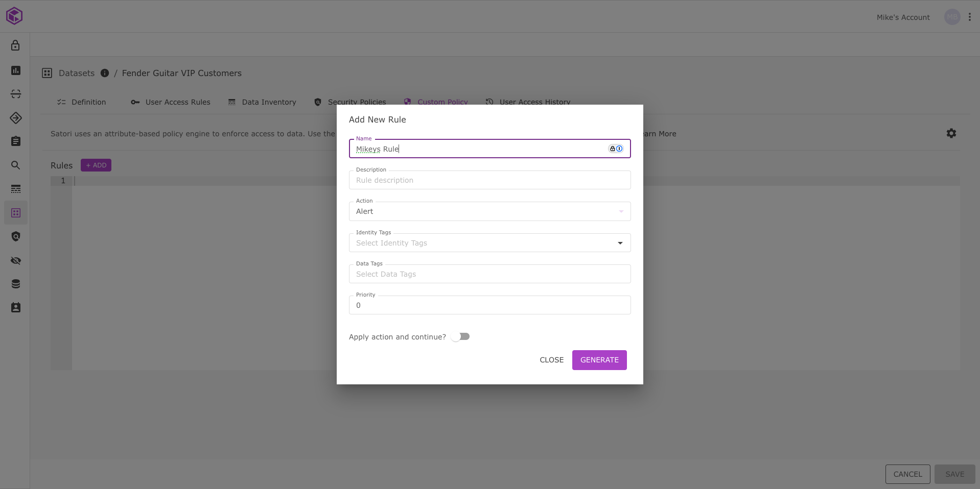Screen dimensions: 980x489
Task: Open the clipboard sidebar icon
Action: [x=16, y=141]
